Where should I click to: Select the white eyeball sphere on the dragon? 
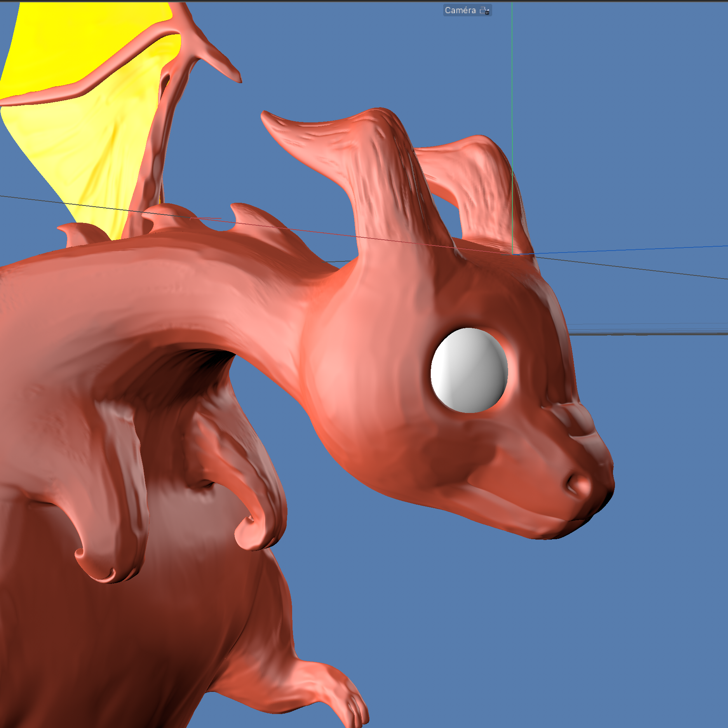coord(469,370)
